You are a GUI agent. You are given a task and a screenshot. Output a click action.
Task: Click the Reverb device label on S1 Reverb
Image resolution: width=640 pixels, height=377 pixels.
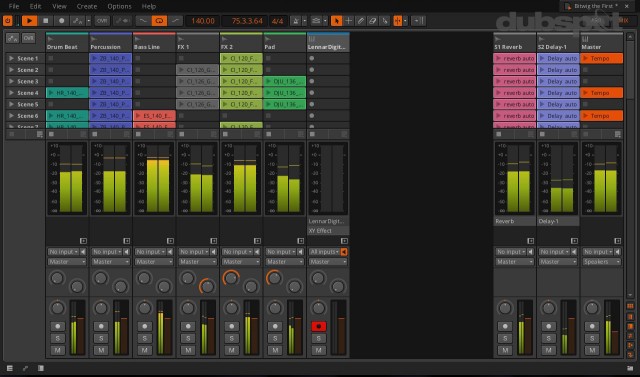pos(514,221)
